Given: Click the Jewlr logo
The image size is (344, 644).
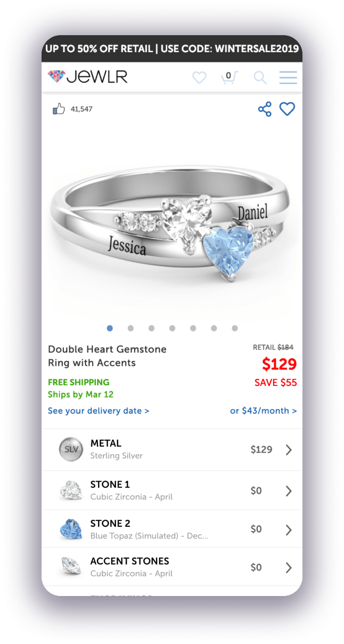Looking at the screenshot, I should pos(88,77).
